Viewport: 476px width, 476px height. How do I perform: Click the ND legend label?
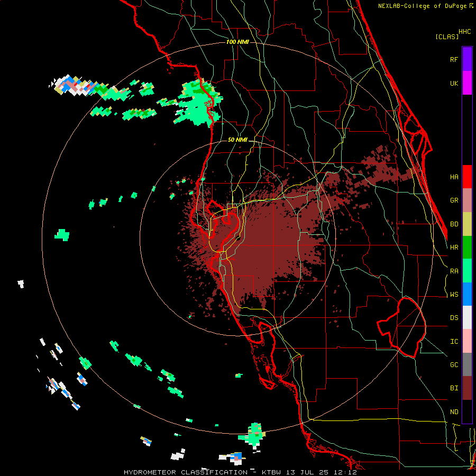coord(454,412)
